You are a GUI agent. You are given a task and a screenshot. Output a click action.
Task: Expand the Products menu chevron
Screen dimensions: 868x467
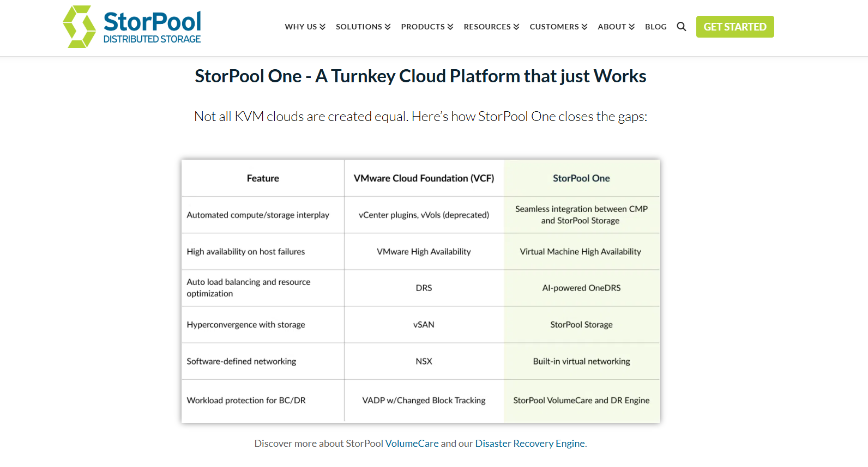[450, 27]
